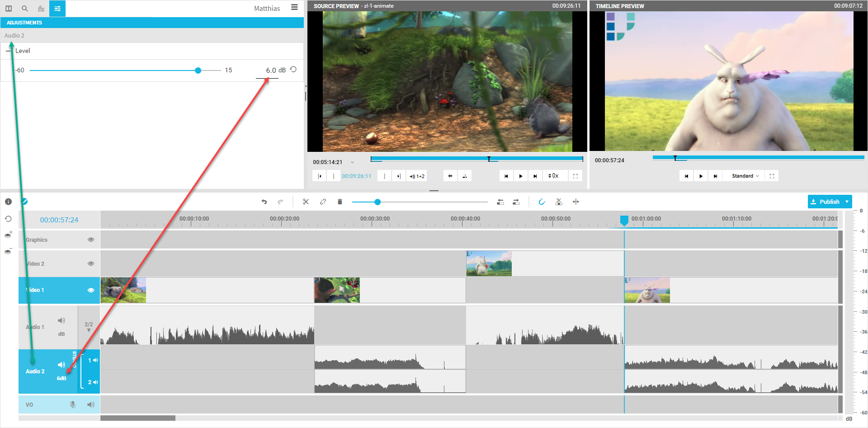
Task: Open the Publish options dropdown arrow
Action: [847, 202]
